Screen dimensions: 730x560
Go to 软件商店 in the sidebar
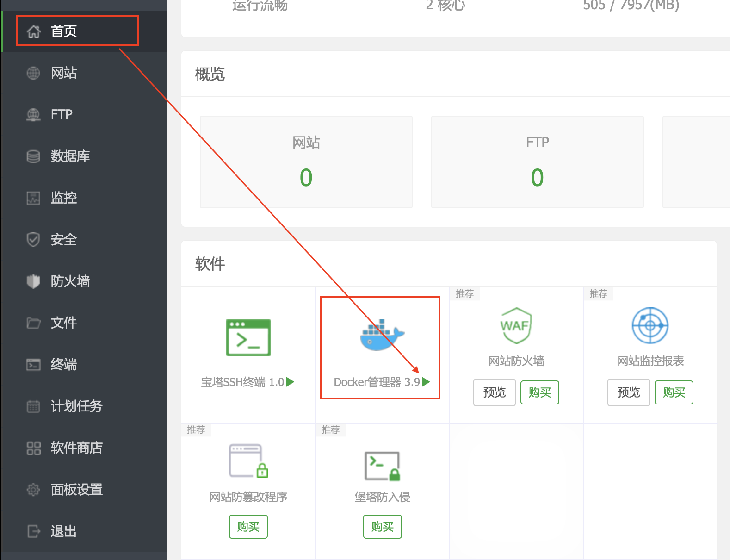pos(76,448)
